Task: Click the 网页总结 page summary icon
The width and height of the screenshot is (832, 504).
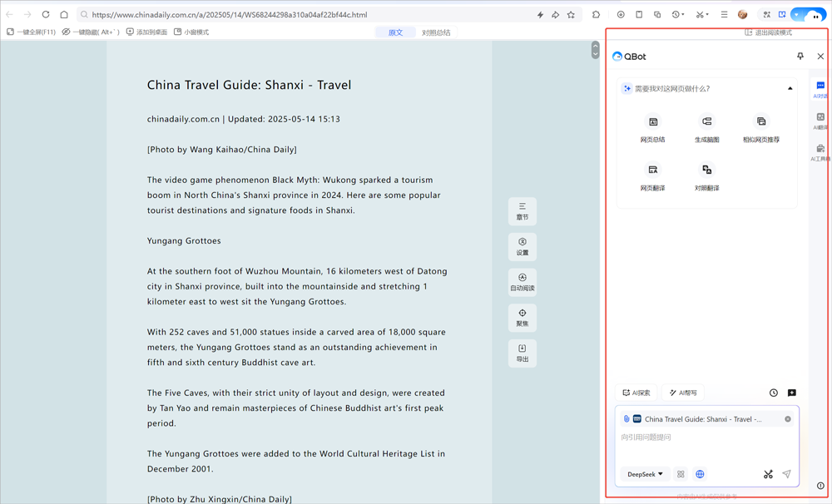Action: click(652, 122)
